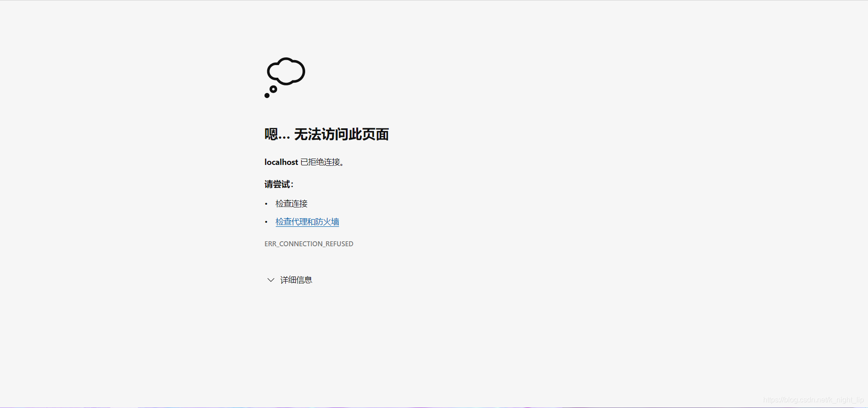
Task: Click the colorful strip at the bottom edge
Action: 434,406
